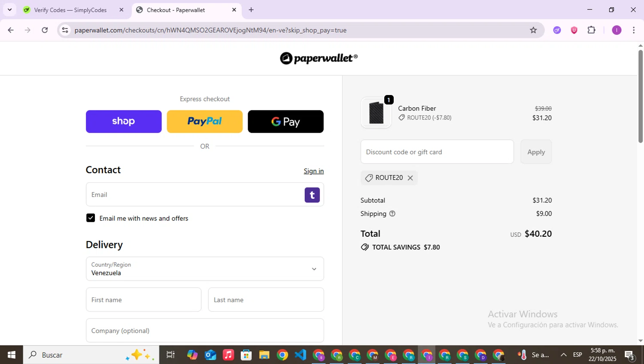This screenshot has width=644, height=364.
Task: Close the Verify Codes tab
Action: [121, 10]
